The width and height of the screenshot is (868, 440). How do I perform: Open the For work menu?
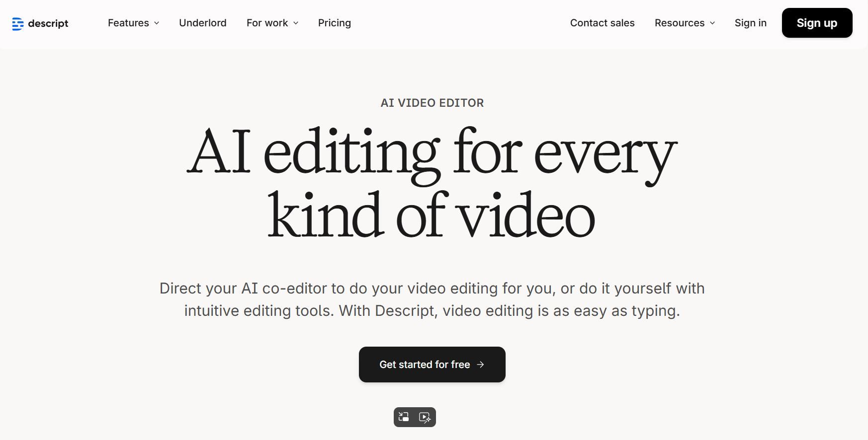click(x=267, y=23)
